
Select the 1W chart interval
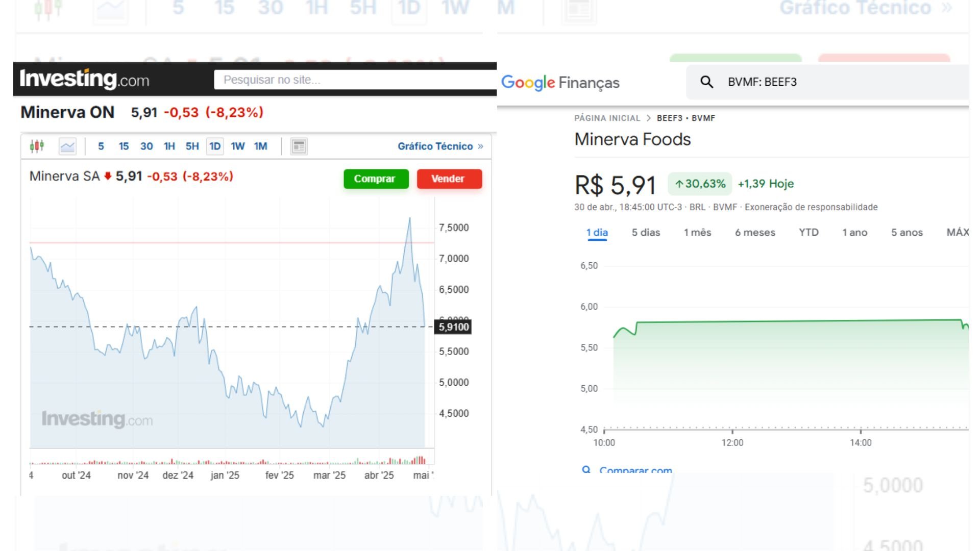[x=238, y=146]
